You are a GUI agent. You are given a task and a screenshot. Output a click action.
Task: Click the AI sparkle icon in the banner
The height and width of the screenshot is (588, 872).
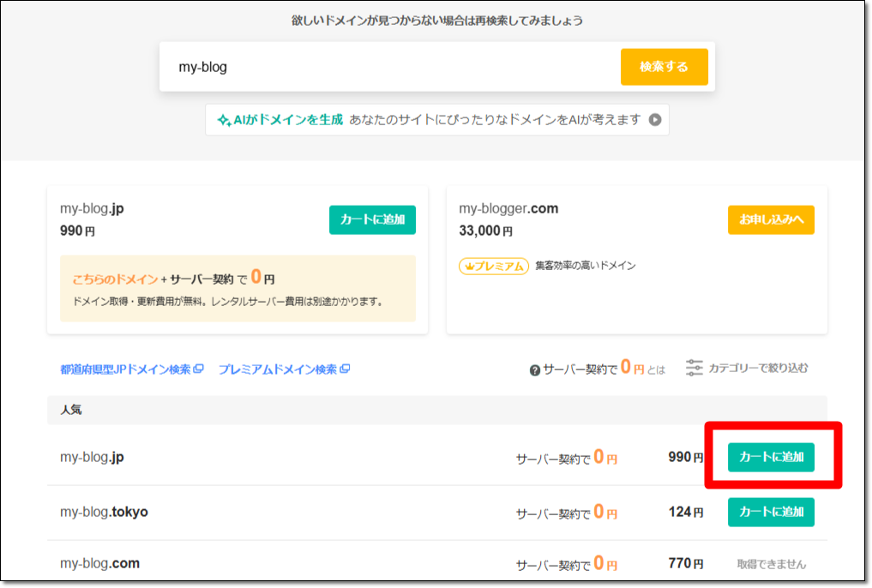224,120
